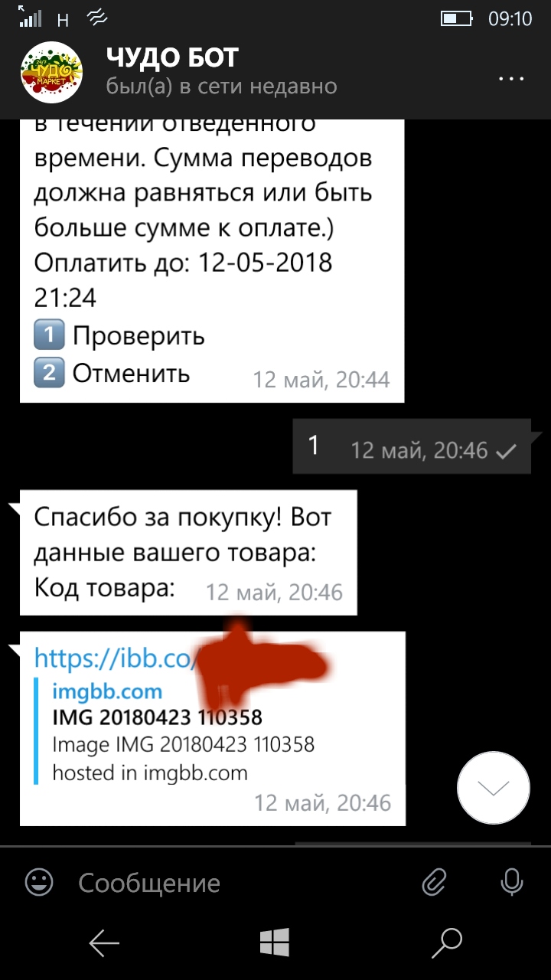
Task: Tap the search magnifier navigation key
Action: pos(447,943)
